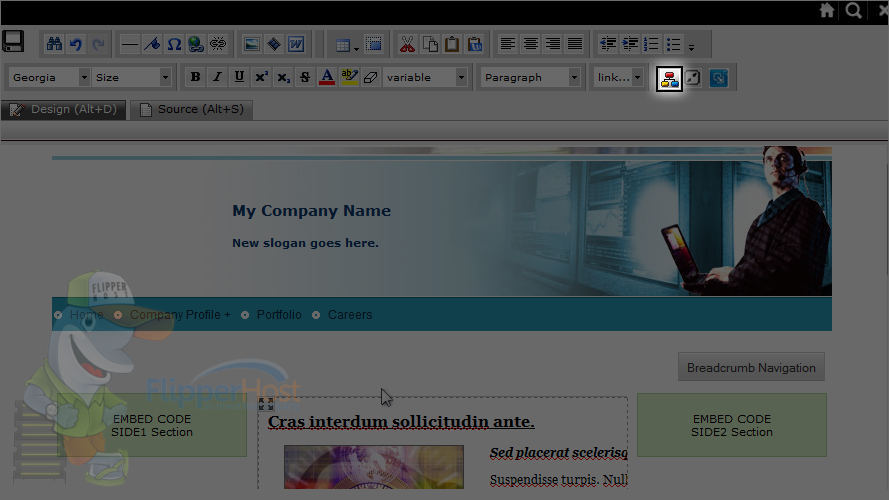Remove link with broken chain icon

coord(218,44)
